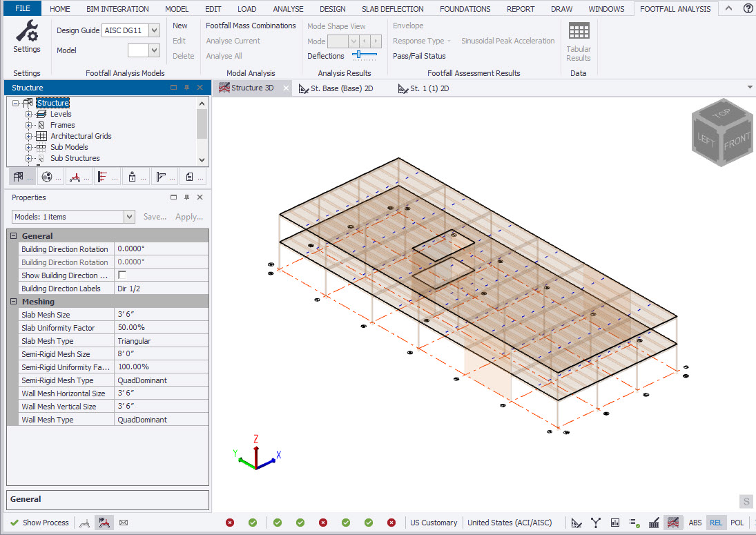Switch units to ABS in the status bar

[x=695, y=523]
